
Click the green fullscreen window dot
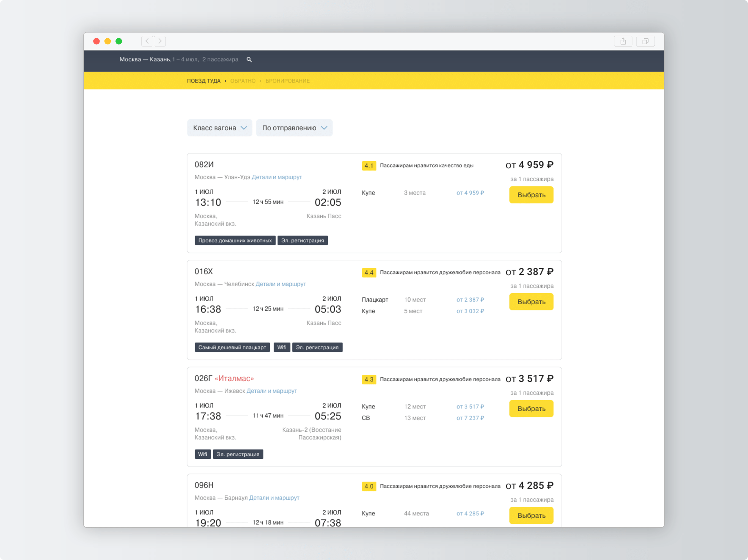pos(119,41)
